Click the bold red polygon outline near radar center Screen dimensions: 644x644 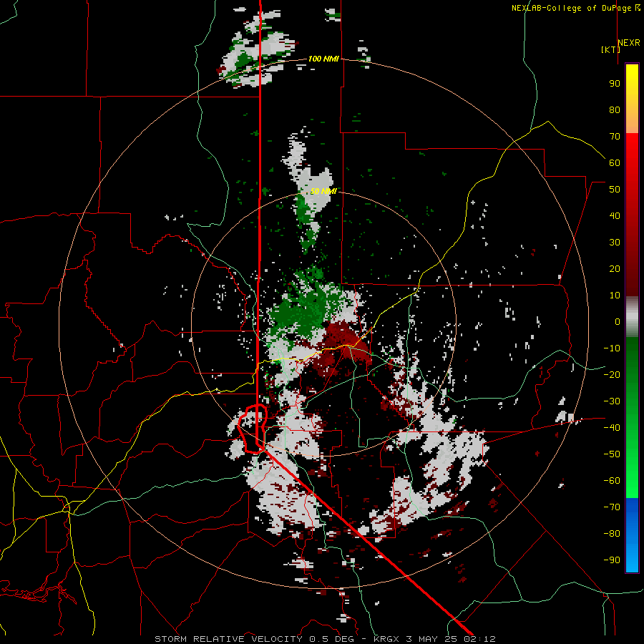pos(253,429)
